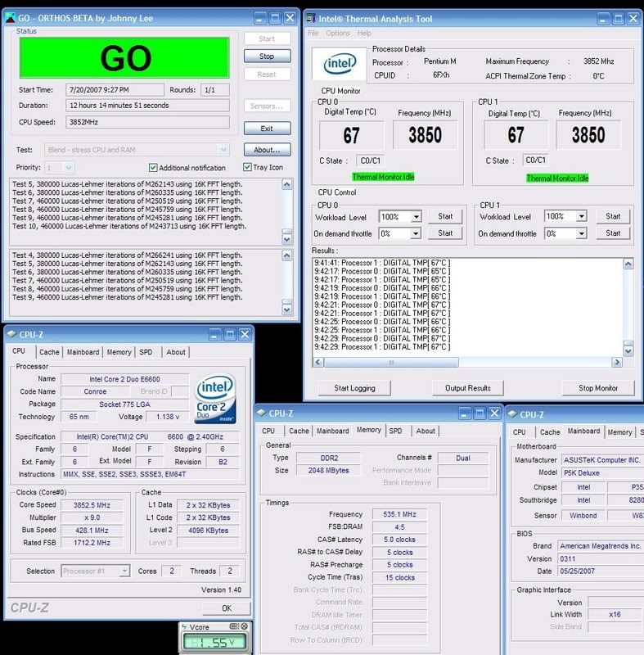Click the Core Speed value 3852.5 MHz
The height and width of the screenshot is (655, 644).
92,505
